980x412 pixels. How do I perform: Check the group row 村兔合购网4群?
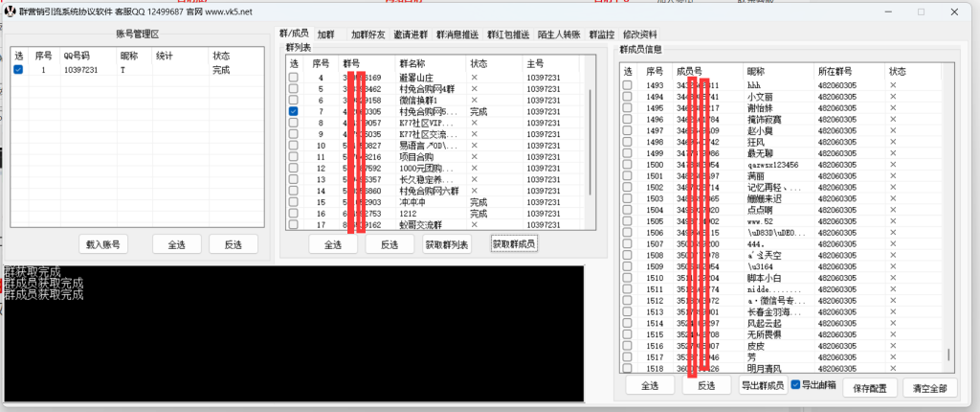point(293,89)
